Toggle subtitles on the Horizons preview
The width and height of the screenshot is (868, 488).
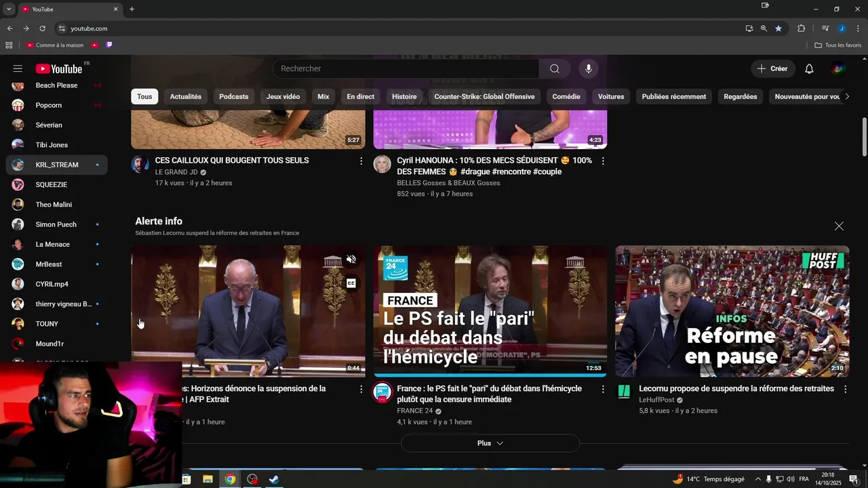(351, 283)
